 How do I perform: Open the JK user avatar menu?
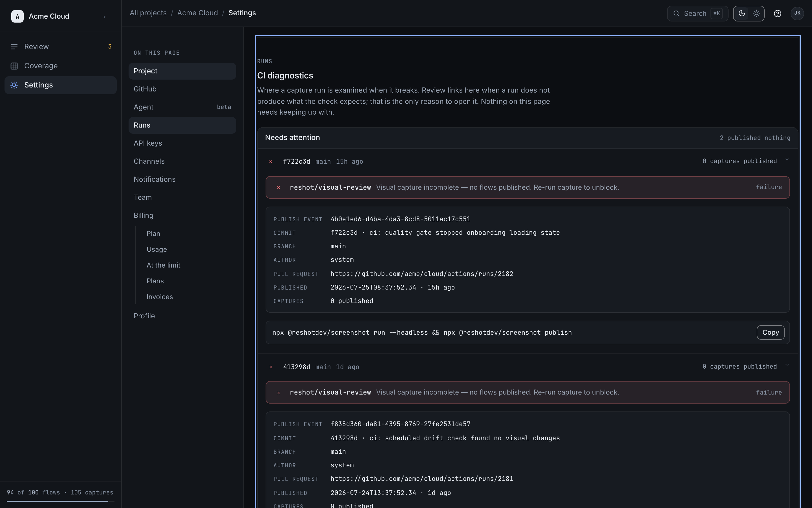pos(797,14)
